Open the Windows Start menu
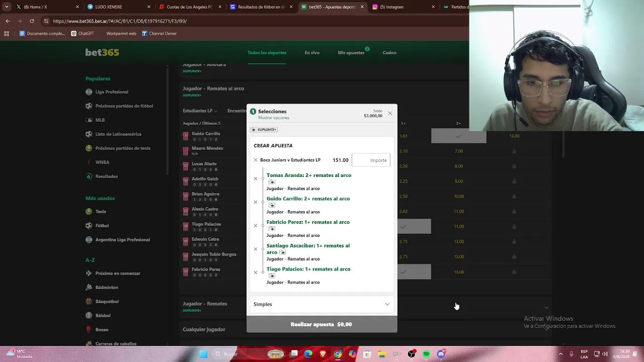Viewport: 644px width, 362px height. (203, 354)
